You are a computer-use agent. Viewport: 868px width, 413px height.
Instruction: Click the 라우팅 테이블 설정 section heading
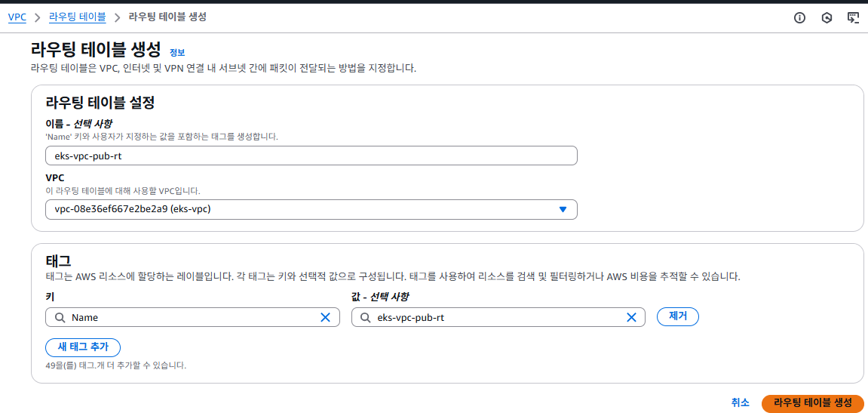coord(100,103)
